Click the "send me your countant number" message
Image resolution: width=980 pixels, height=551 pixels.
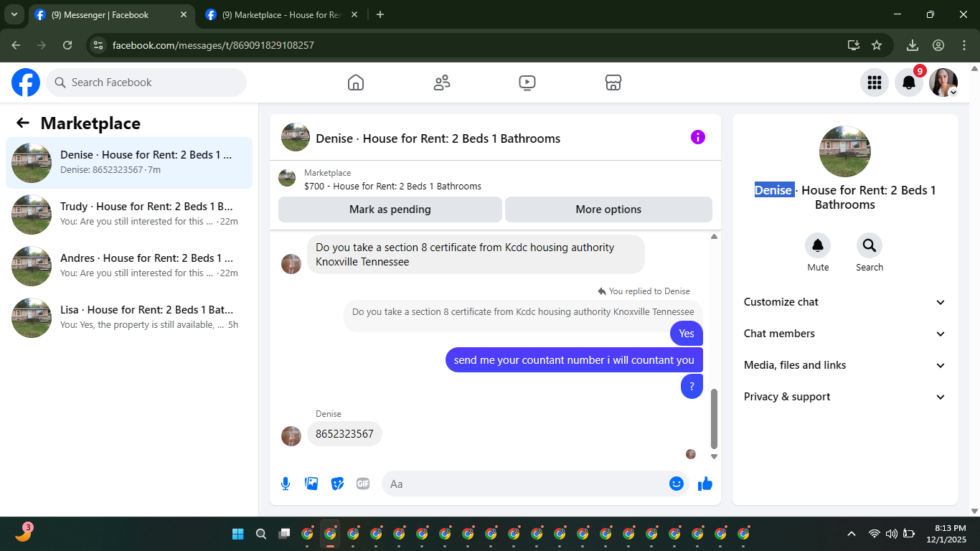(x=574, y=360)
